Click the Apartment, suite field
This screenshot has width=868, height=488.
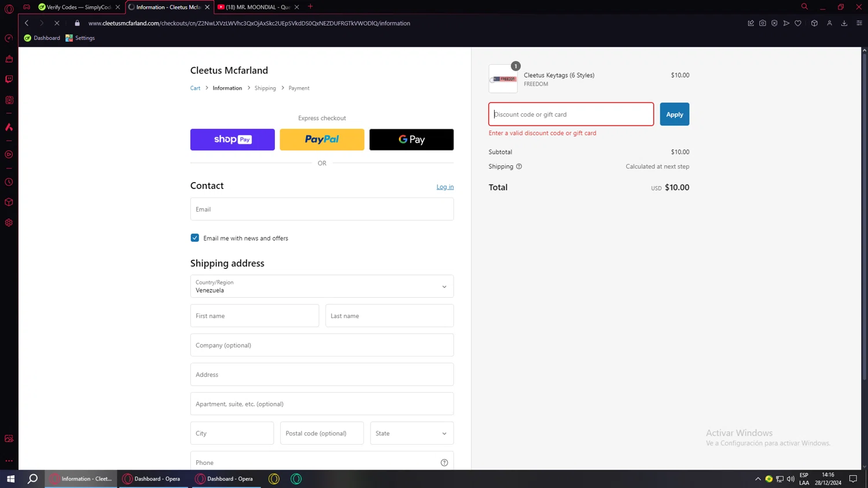click(x=322, y=404)
